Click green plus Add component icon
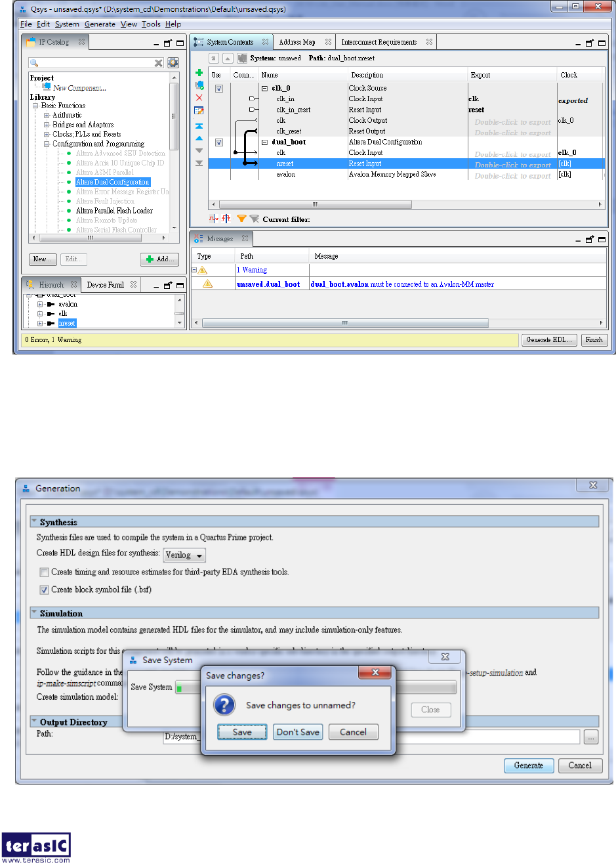This screenshot has width=616, height=864. click(x=199, y=73)
